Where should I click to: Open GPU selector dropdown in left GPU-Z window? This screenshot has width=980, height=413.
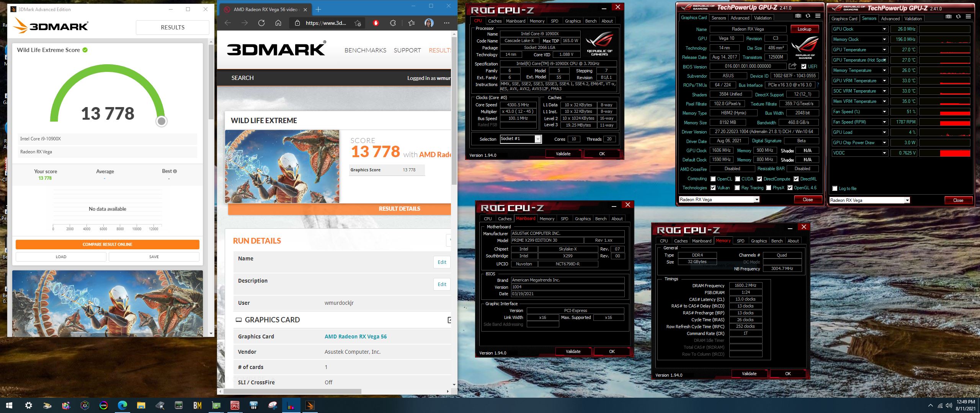pyautogui.click(x=756, y=199)
